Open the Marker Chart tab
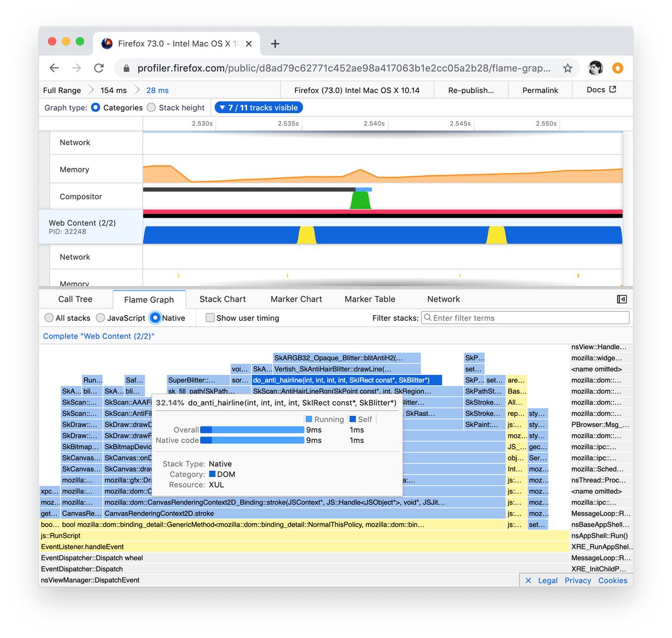The width and height of the screenshot is (672, 638). 296,299
